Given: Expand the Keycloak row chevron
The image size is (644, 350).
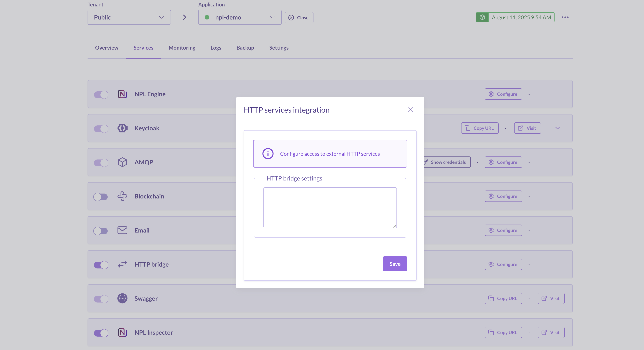Looking at the screenshot, I should (x=557, y=128).
